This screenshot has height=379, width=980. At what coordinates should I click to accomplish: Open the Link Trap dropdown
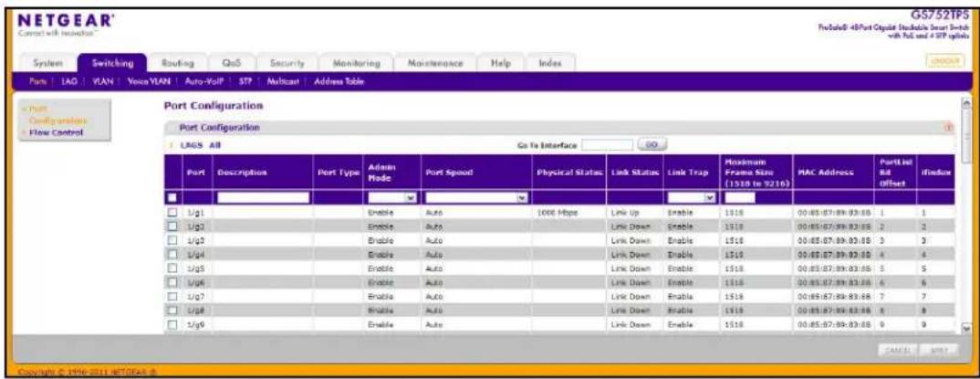692,197
